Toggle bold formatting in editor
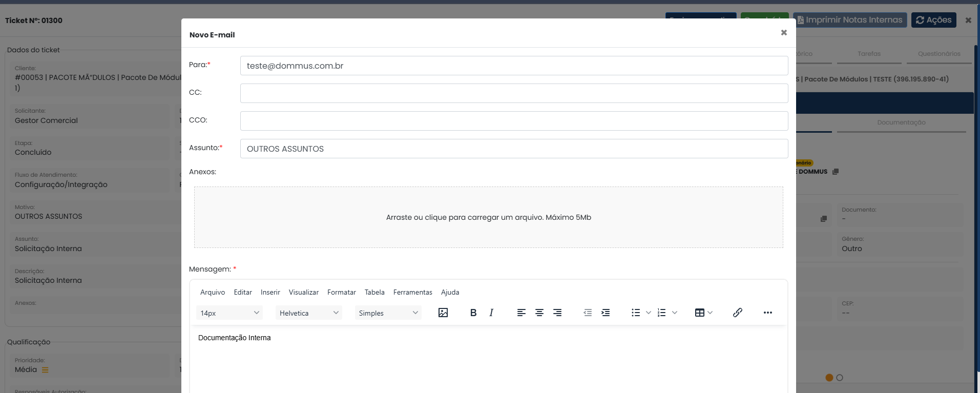This screenshot has width=980, height=393. pyautogui.click(x=473, y=313)
